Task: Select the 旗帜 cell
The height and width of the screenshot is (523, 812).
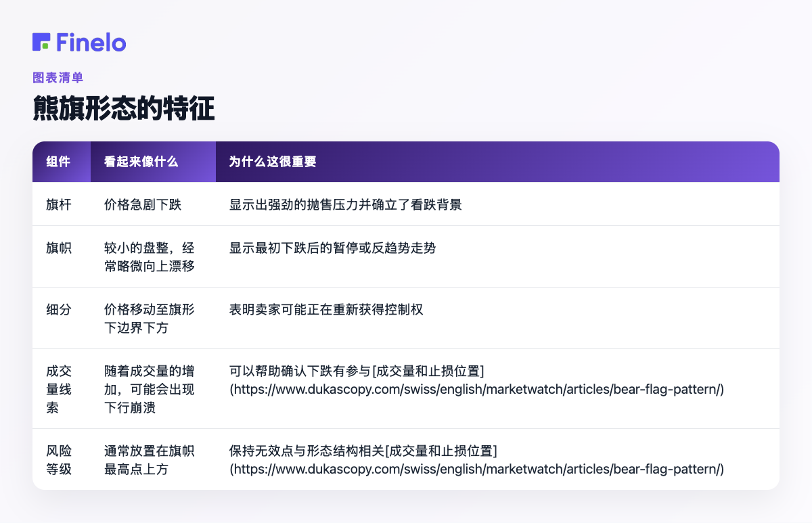Action: point(62,256)
